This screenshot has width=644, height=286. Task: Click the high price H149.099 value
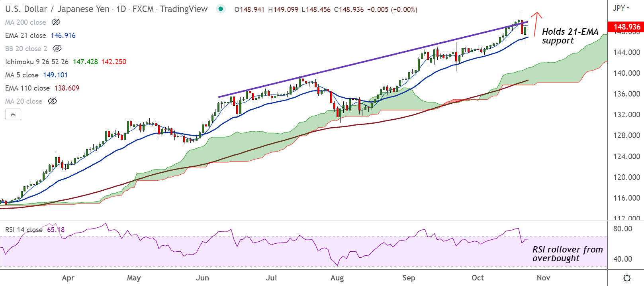(283, 9)
